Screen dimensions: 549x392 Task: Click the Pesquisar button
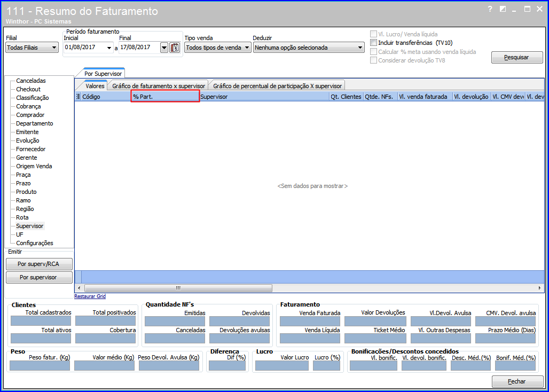pos(517,57)
